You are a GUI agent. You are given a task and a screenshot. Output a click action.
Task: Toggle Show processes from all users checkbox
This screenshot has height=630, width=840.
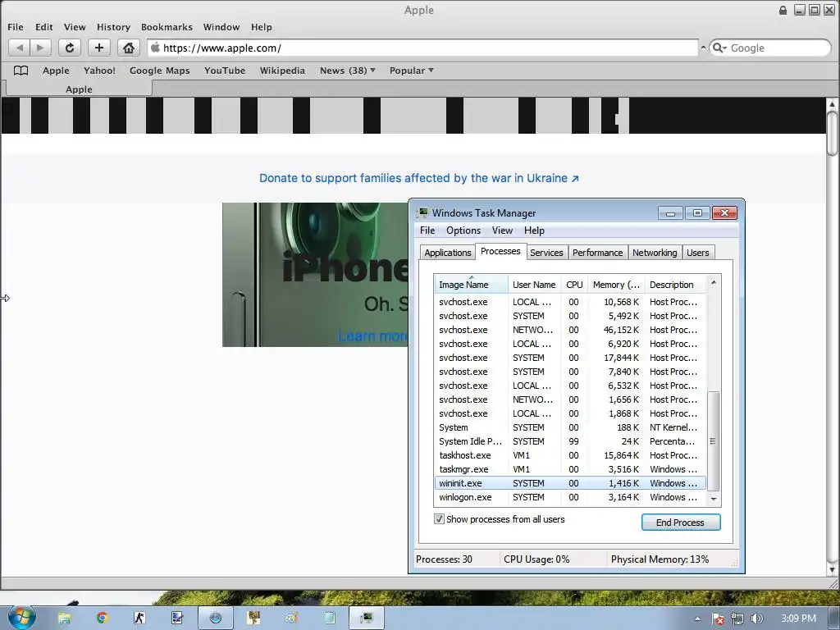point(439,519)
